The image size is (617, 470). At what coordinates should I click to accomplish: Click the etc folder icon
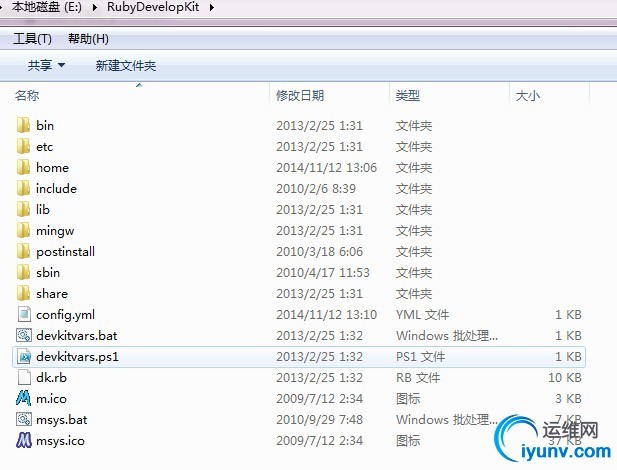[23, 146]
